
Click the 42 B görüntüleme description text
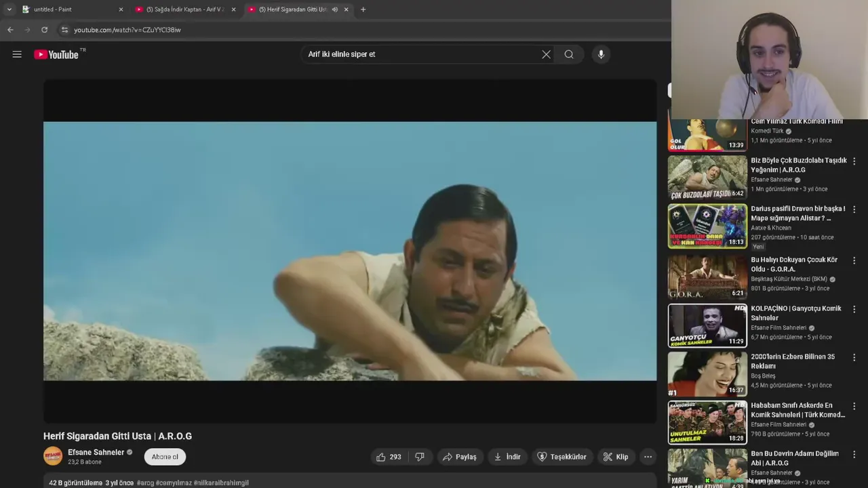(75, 483)
